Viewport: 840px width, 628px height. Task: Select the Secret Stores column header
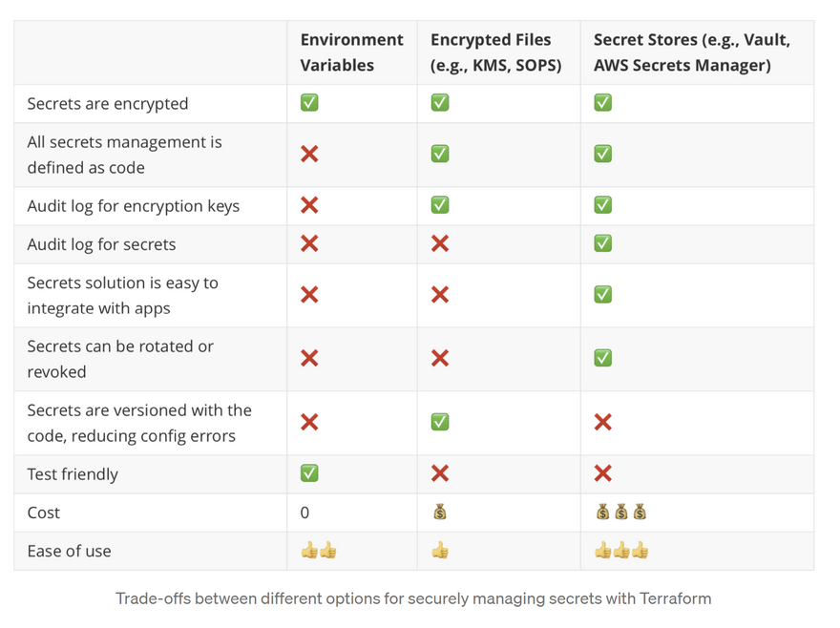coord(692,52)
